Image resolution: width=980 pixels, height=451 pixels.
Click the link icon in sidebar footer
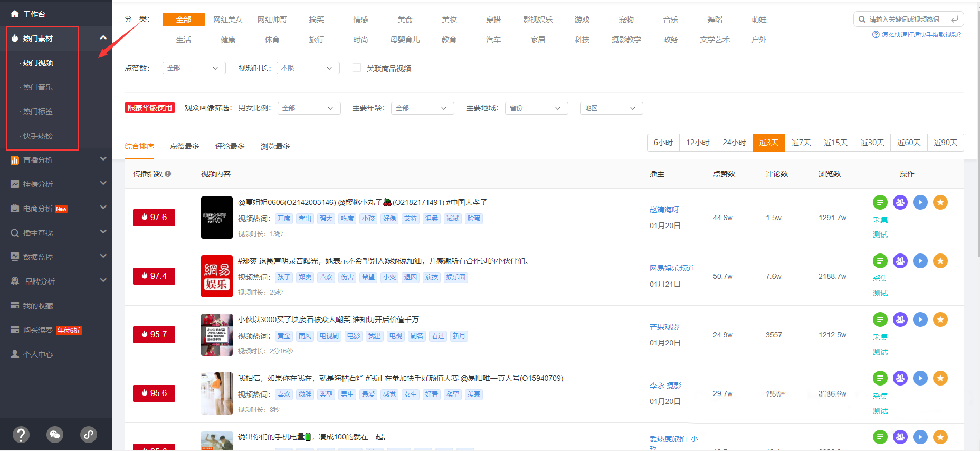click(89, 435)
